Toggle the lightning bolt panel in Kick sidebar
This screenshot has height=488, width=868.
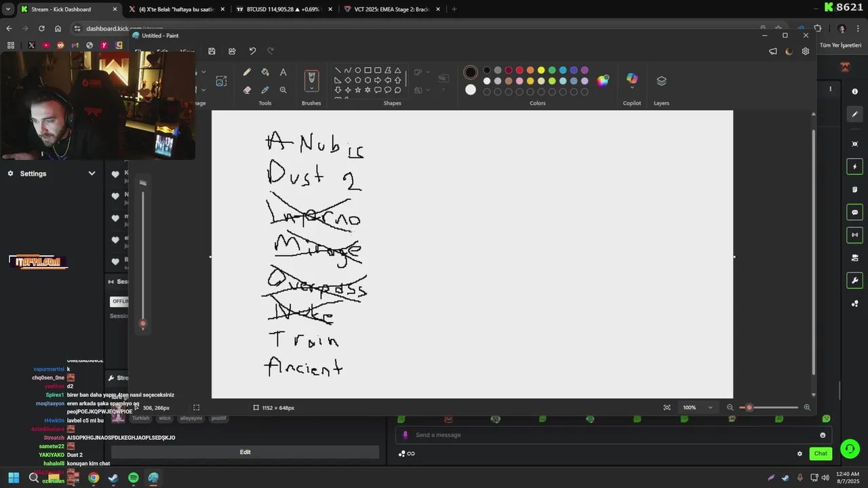point(854,167)
